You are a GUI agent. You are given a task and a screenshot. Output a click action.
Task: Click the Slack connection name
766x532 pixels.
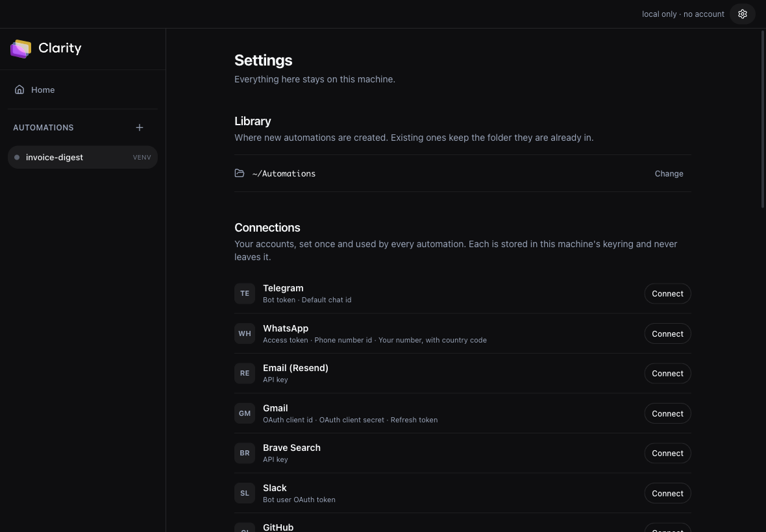pyautogui.click(x=275, y=488)
